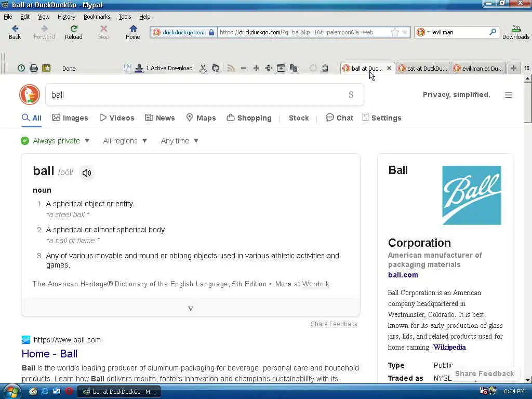Viewport: 532px width, 399px height.
Task: Click the padlock site identity icon
Action: [x=211, y=32]
